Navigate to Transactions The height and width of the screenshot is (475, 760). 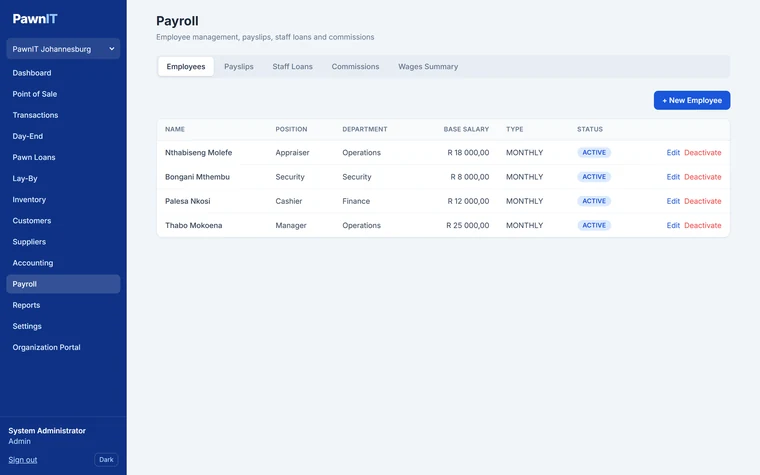35,115
